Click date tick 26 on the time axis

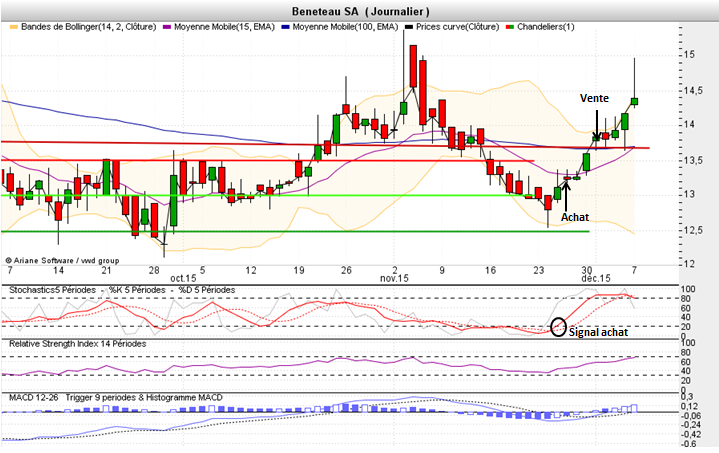346,270
